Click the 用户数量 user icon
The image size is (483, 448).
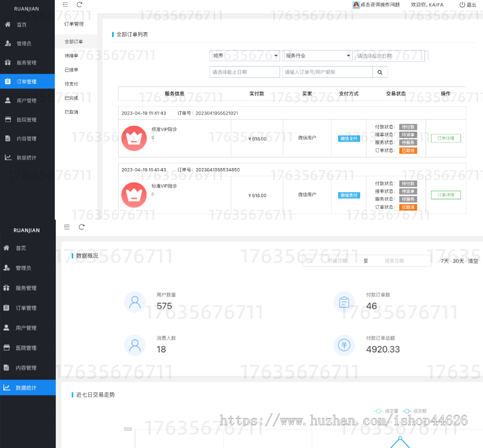[135, 302]
